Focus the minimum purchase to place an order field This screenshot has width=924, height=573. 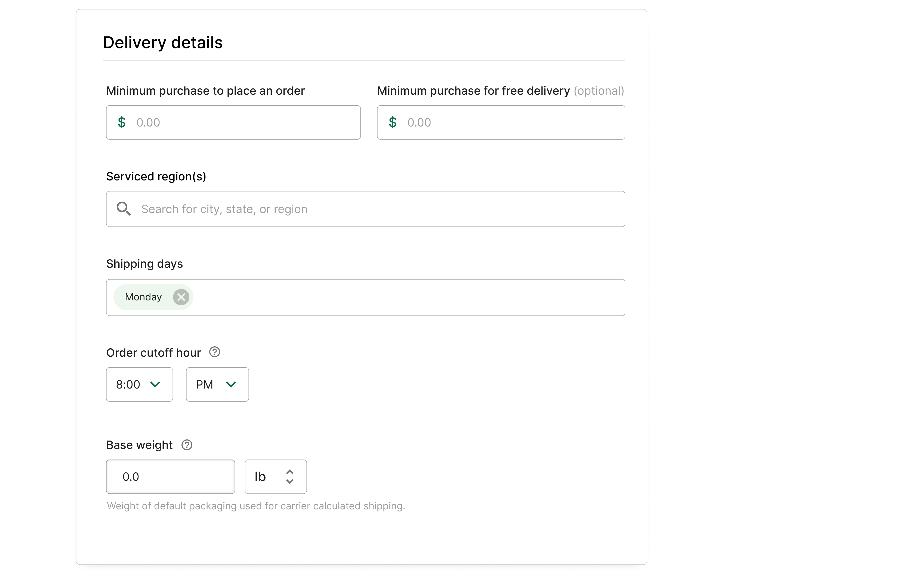(x=233, y=122)
